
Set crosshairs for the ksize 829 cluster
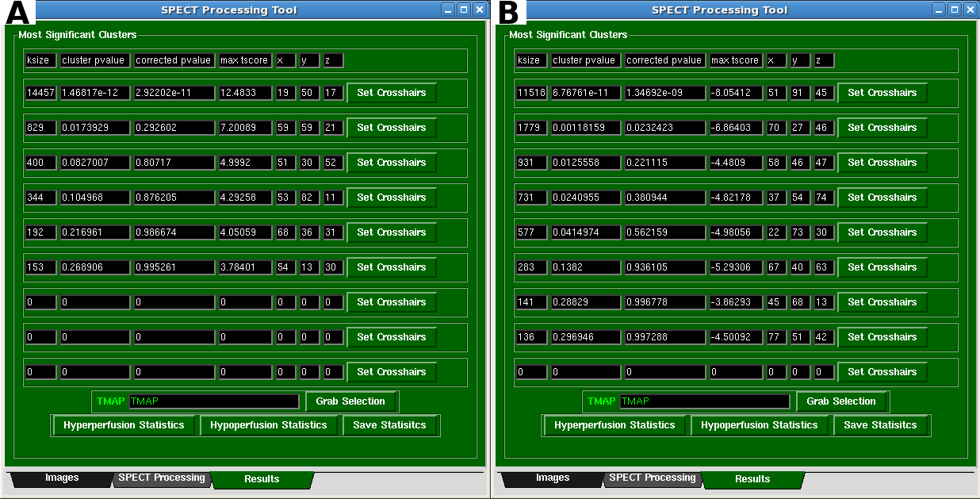(x=391, y=128)
